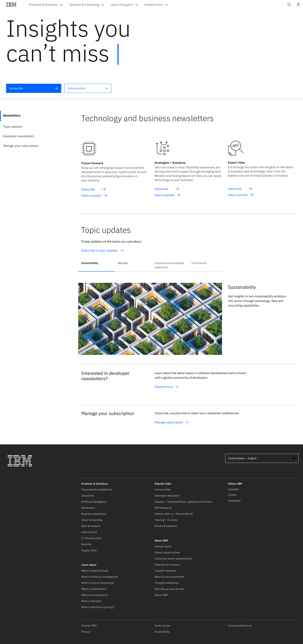Click the IBM logo in top navigation

pos(11,5)
